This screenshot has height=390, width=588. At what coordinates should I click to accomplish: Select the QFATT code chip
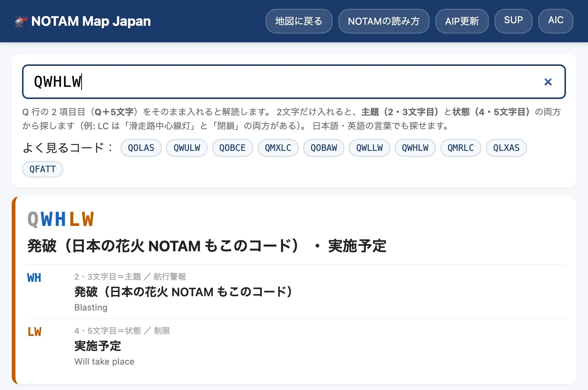point(43,169)
